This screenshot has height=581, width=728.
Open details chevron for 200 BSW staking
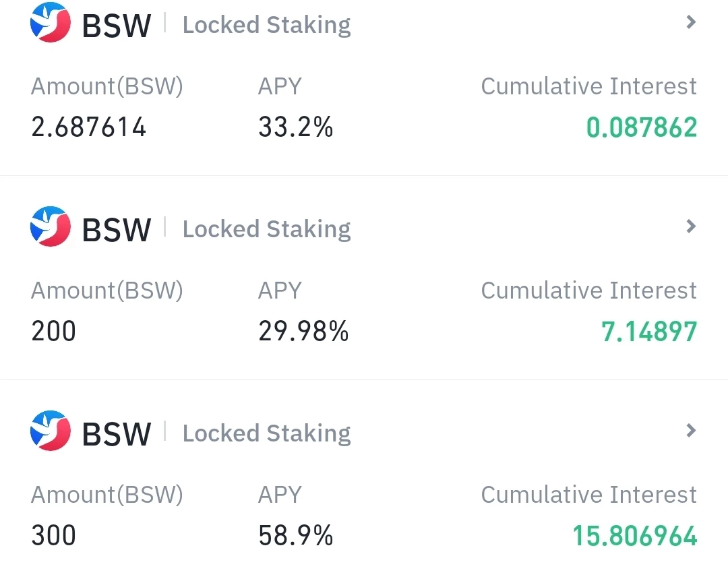[x=692, y=226]
